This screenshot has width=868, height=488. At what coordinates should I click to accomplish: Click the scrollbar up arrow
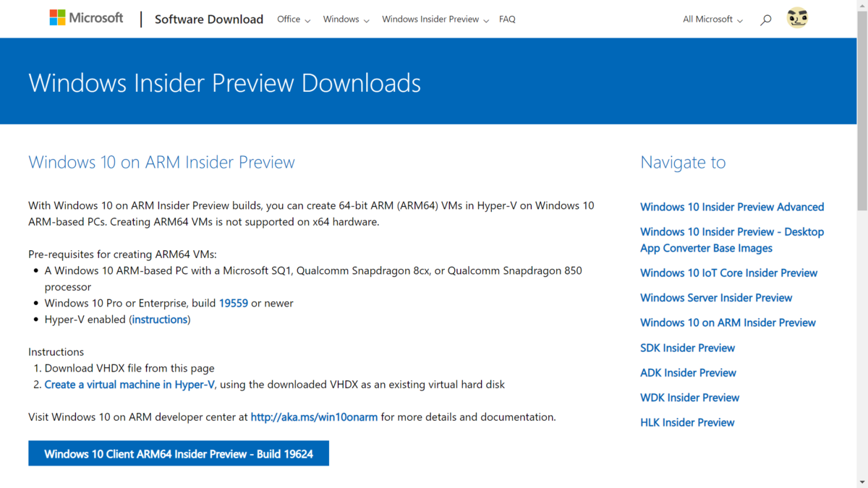click(862, 6)
